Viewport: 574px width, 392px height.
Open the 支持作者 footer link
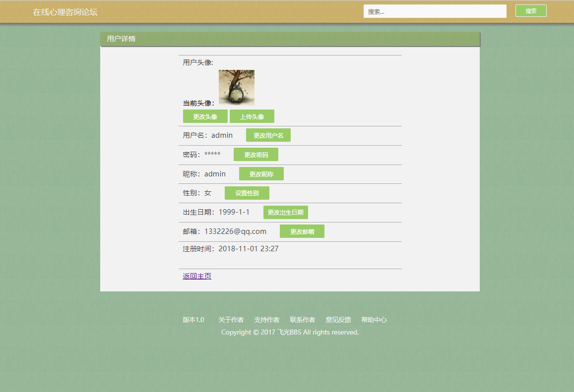tap(266, 320)
